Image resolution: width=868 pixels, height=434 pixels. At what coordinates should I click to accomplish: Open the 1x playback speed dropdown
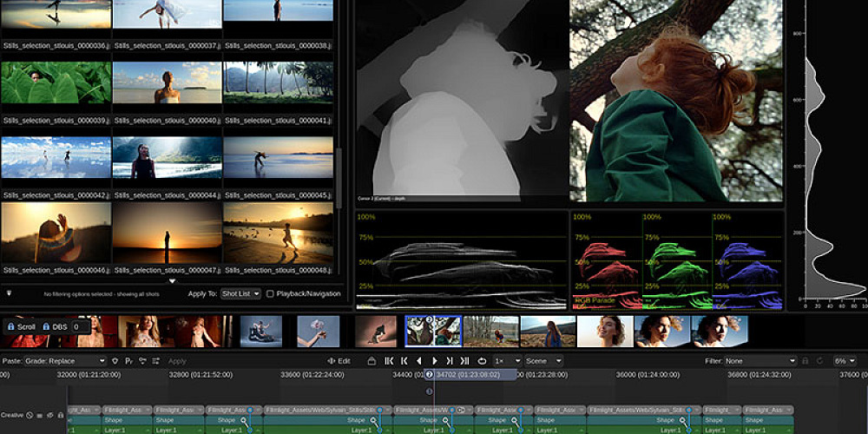(x=507, y=361)
